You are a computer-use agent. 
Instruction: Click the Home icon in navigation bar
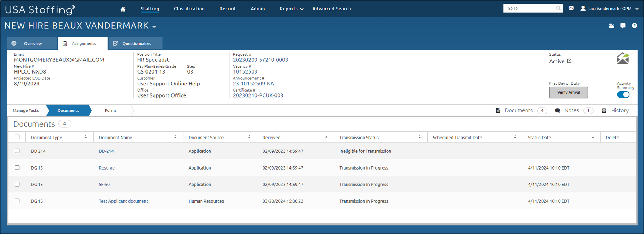click(x=123, y=9)
